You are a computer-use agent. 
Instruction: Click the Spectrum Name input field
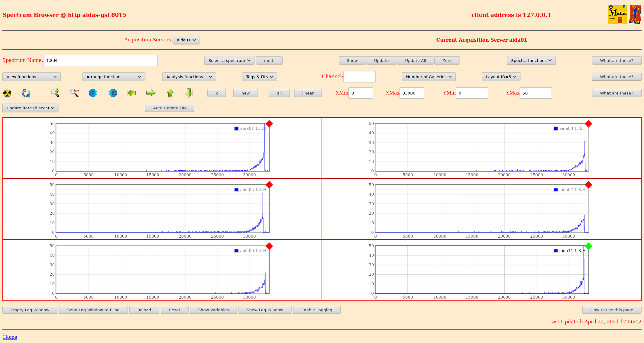coord(100,61)
